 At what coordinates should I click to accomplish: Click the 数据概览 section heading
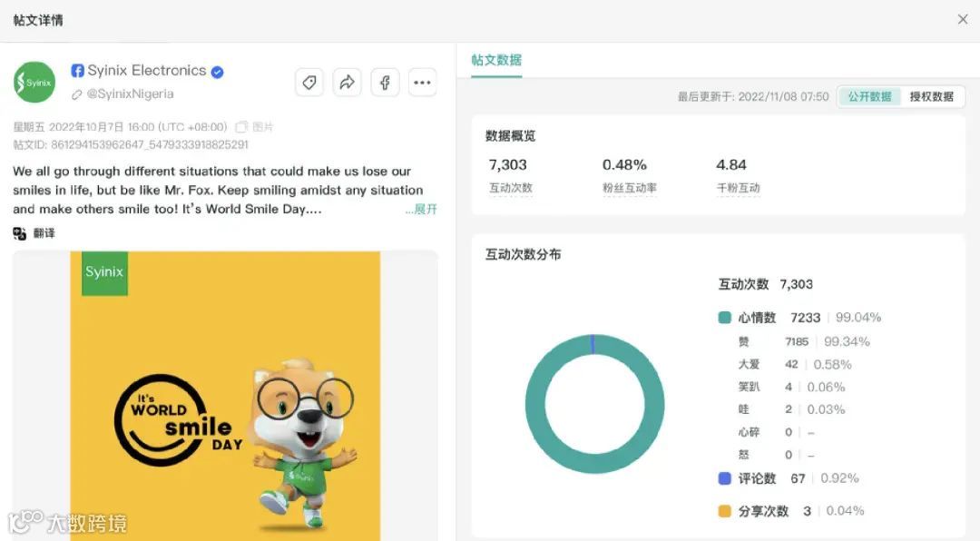tap(511, 136)
